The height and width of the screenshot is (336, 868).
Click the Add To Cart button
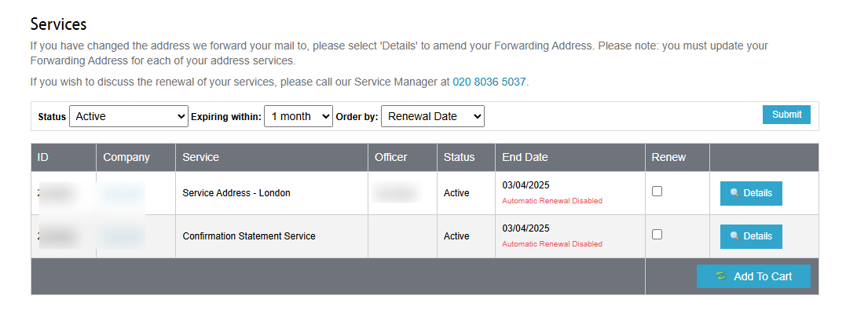[x=753, y=276]
